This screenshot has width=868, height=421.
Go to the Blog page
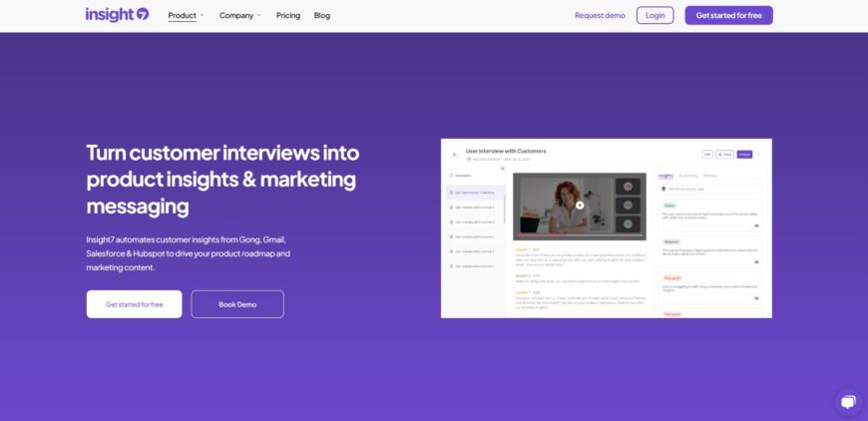322,16
